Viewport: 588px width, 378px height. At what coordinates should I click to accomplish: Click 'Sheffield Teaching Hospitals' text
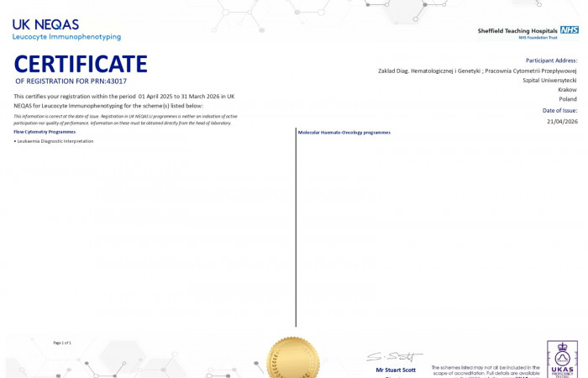(517, 31)
